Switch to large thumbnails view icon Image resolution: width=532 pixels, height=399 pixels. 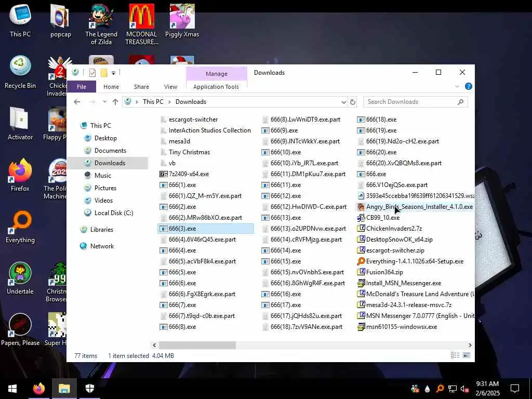pos(467,355)
